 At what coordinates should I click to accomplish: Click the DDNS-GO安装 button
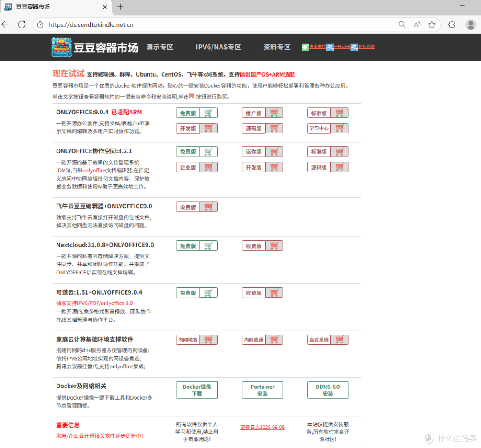[328, 390]
